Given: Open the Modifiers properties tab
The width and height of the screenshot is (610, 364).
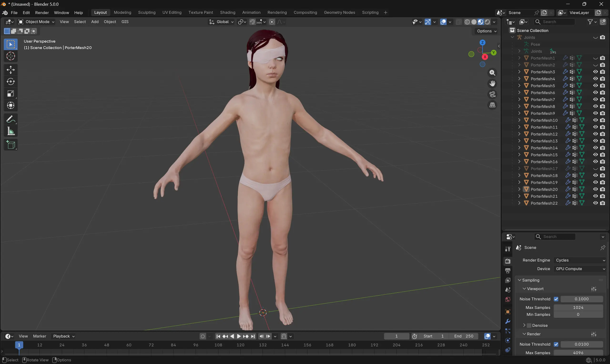Looking at the screenshot, I should [508, 321].
